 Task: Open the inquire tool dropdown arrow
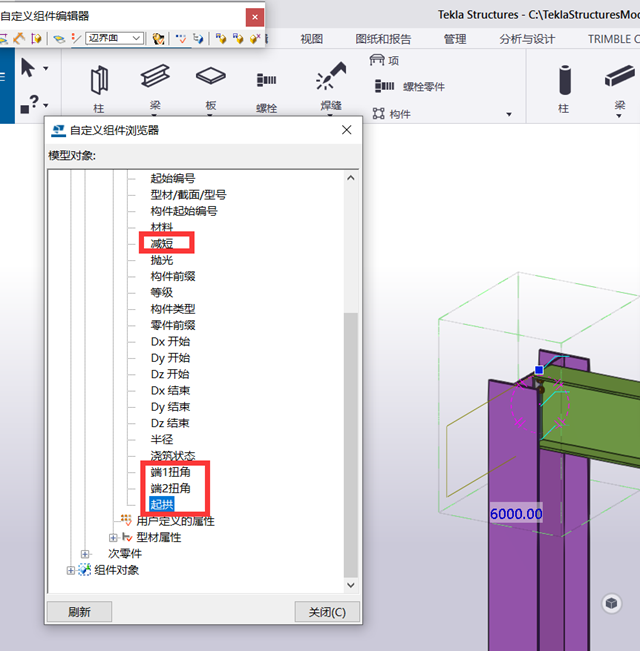point(46,105)
